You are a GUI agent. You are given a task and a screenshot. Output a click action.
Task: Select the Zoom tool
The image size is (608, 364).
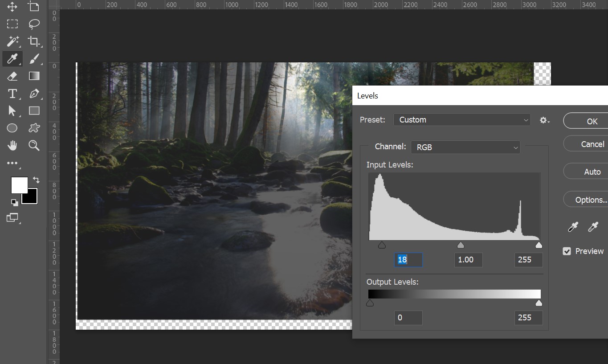(34, 145)
